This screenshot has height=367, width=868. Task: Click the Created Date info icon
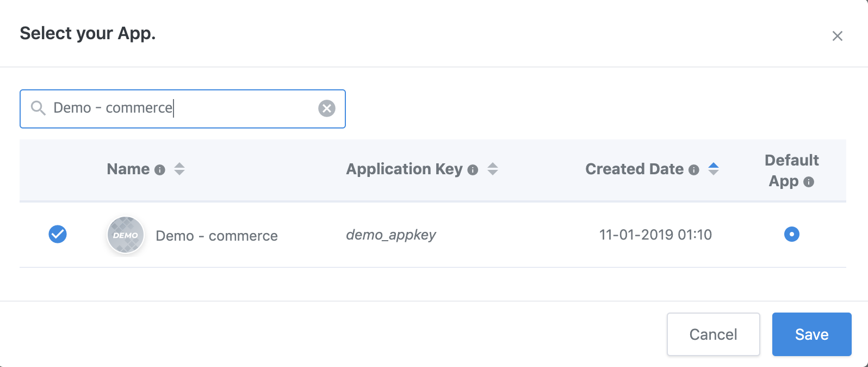click(693, 170)
